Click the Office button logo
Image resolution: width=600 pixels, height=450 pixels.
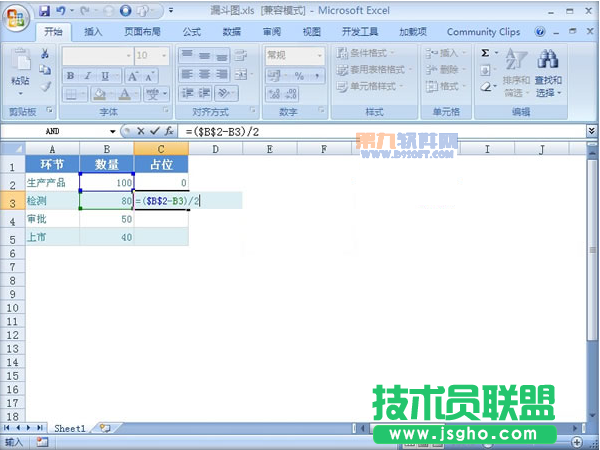16,18
